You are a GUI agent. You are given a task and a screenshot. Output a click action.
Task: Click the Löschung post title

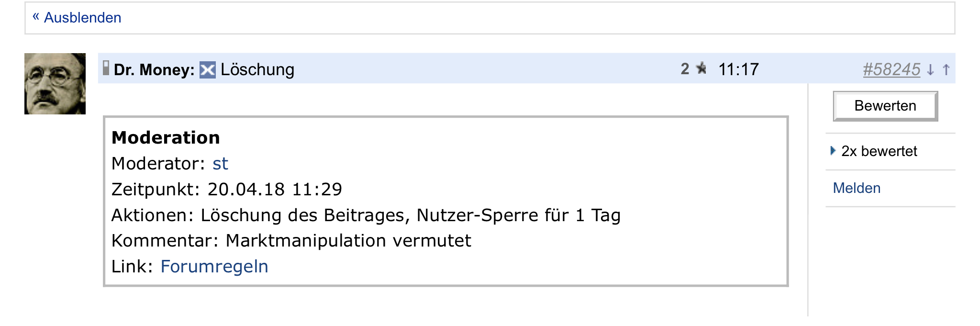(257, 70)
